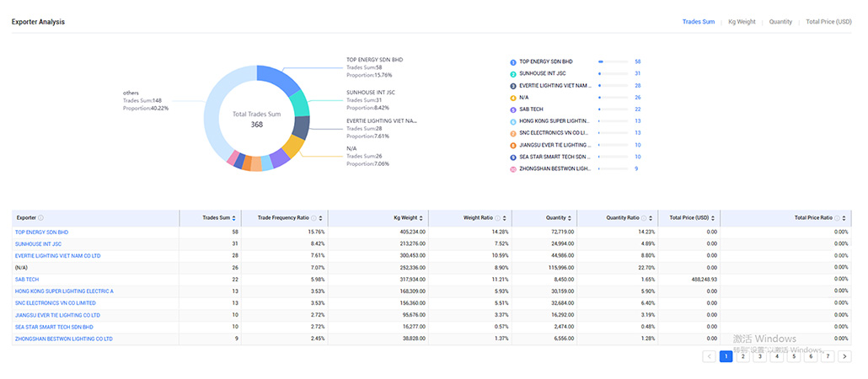Go to the previous page arrow
The image size is (868, 379).
(709, 356)
